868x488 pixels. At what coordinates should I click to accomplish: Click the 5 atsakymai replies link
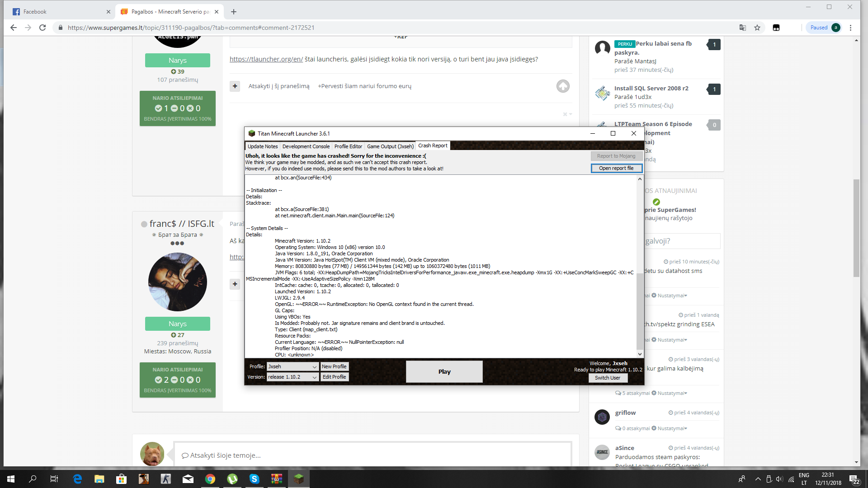[632, 393]
